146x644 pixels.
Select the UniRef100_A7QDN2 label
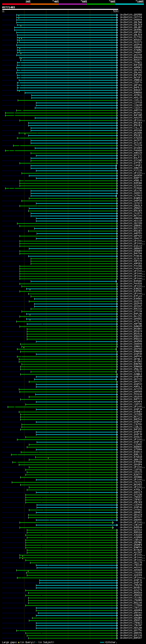(x=131, y=50)
